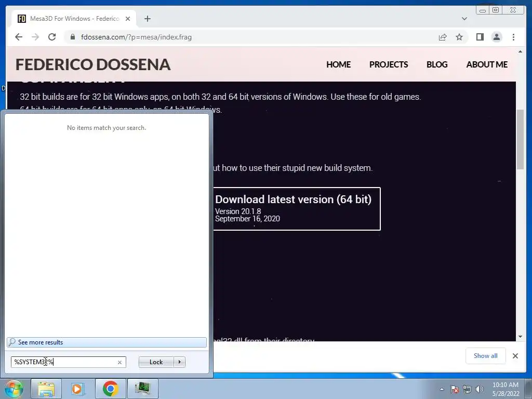Click the Action Center flag icon
532x399 pixels.
[x=455, y=389]
